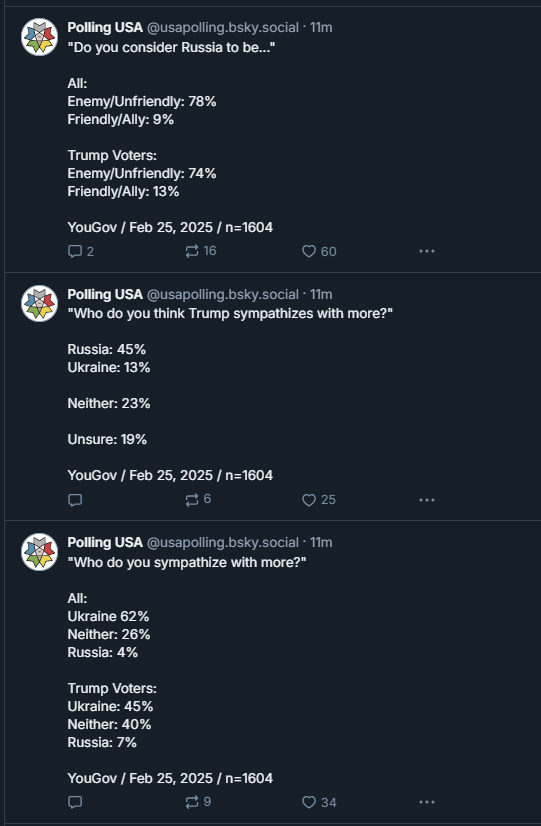Open Polling USA avatar on second post

click(40, 303)
